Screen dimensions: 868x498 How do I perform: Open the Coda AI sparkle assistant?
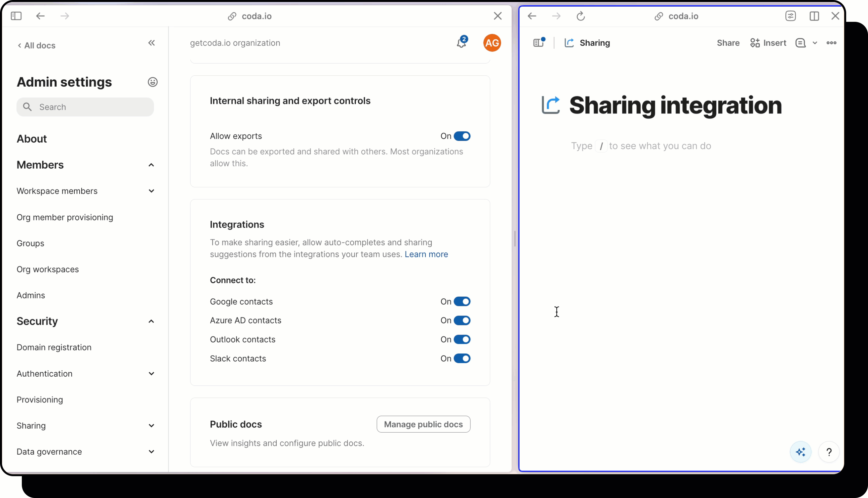click(x=800, y=452)
